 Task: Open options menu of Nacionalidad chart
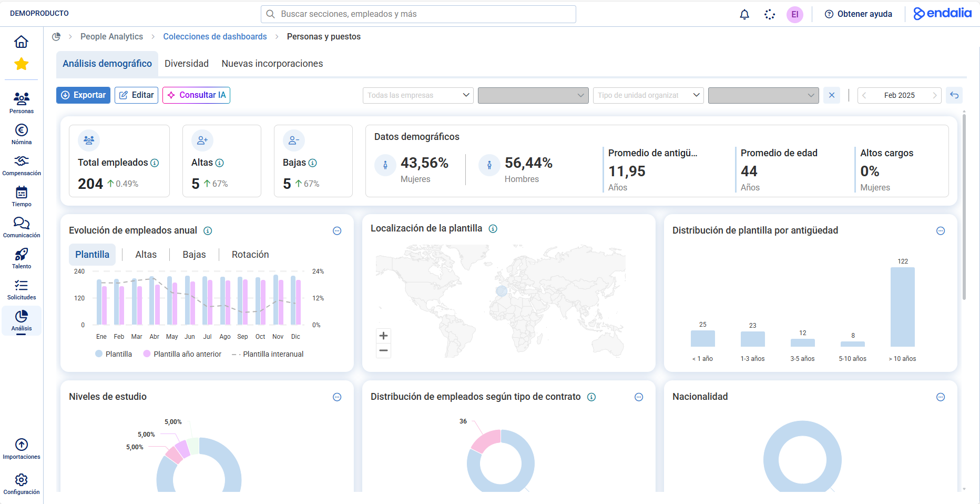(941, 397)
